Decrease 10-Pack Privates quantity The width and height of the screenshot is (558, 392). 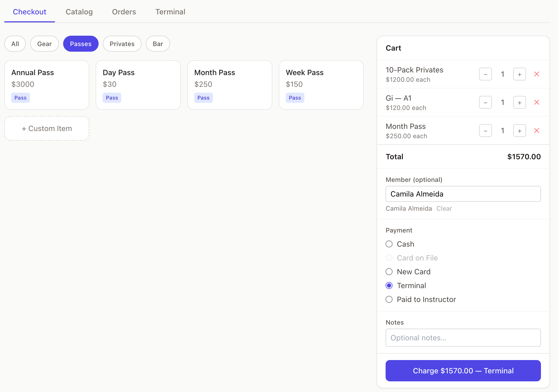click(x=485, y=74)
